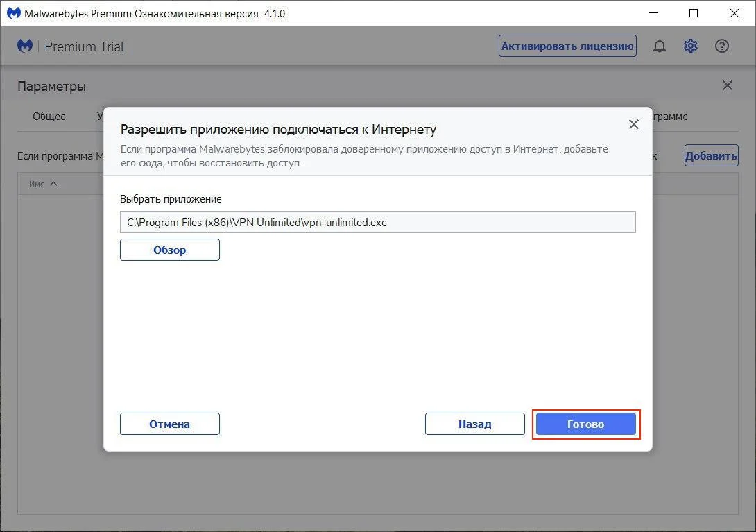Cancel the dialog with Отмена
This screenshot has height=532, width=756.
click(169, 424)
